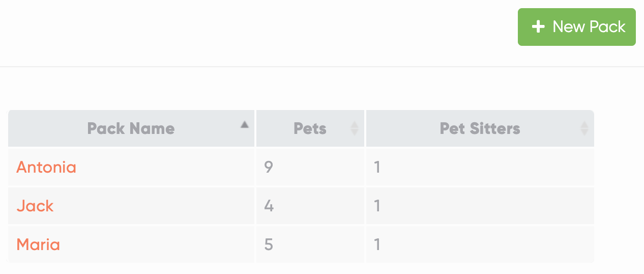Sort table by the Pets header
This screenshot has height=274, width=644.
point(310,128)
